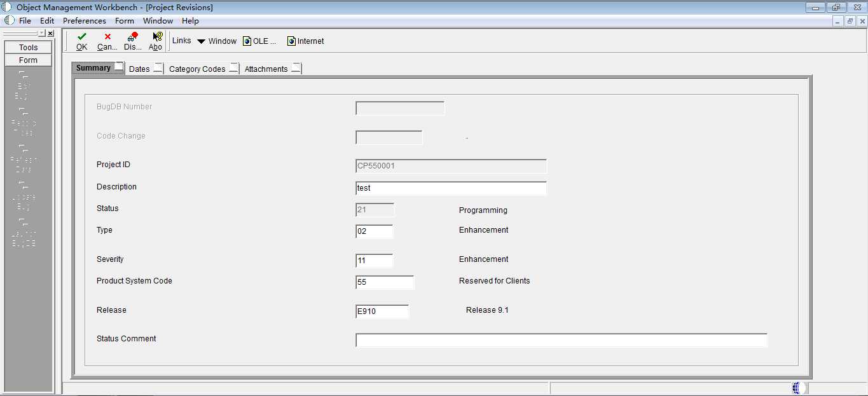Click the About pointer-question icon
Image resolution: width=868 pixels, height=396 pixels.
tap(157, 37)
